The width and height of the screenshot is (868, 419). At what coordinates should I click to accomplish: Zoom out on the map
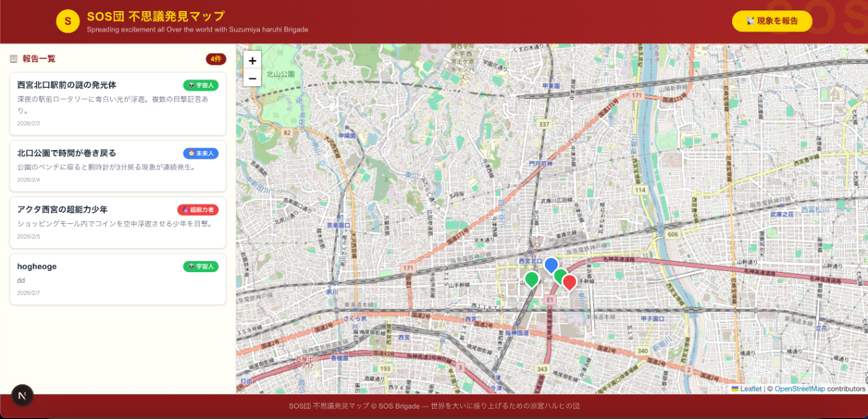coord(253,78)
